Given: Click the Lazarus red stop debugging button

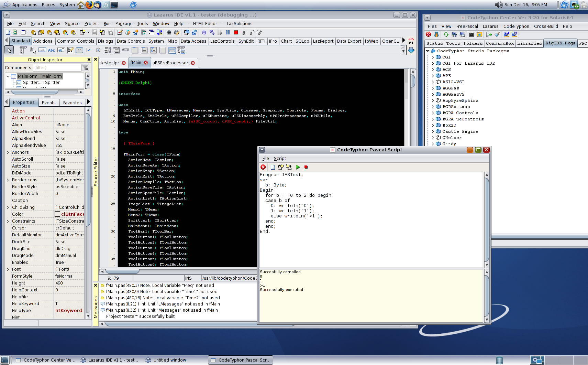Looking at the screenshot, I should [236, 32].
